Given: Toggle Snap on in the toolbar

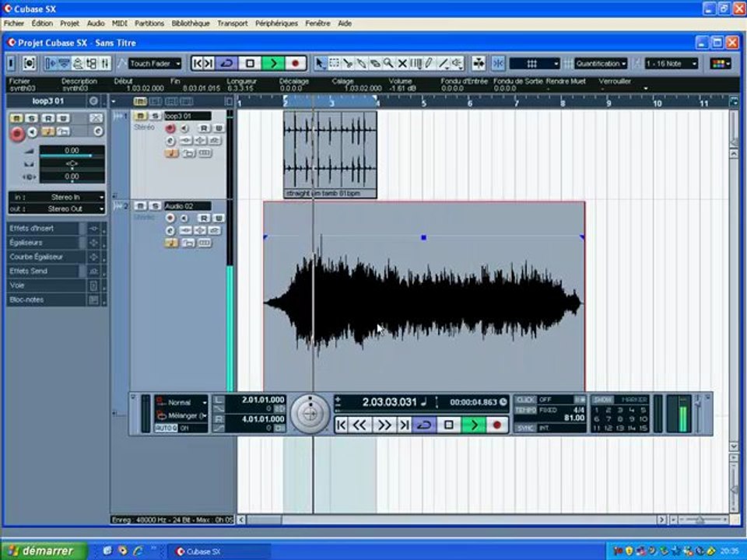Looking at the screenshot, I should click(498, 63).
